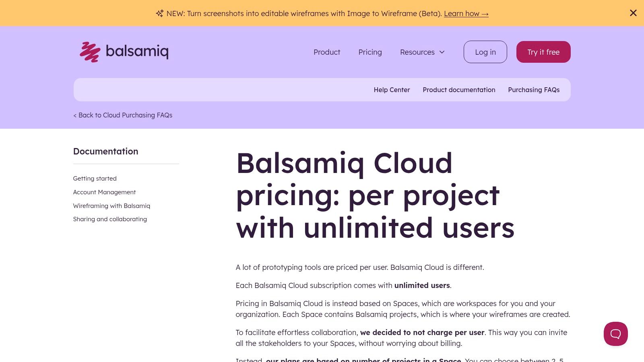This screenshot has width=644, height=362.
Task: Click the sparkle icon in banner
Action: [160, 14]
